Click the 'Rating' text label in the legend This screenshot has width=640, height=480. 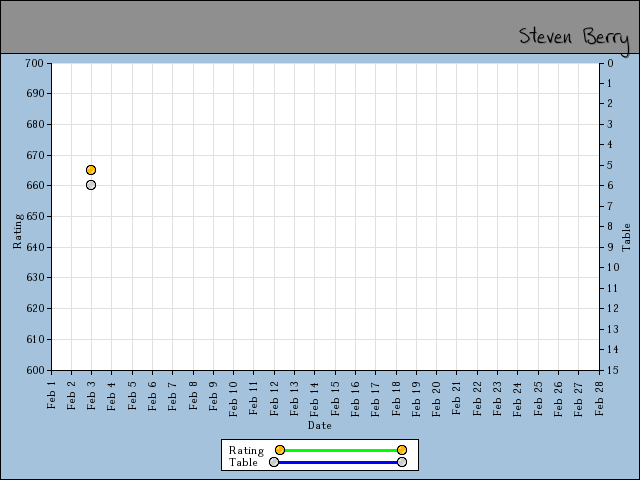[x=246, y=450]
